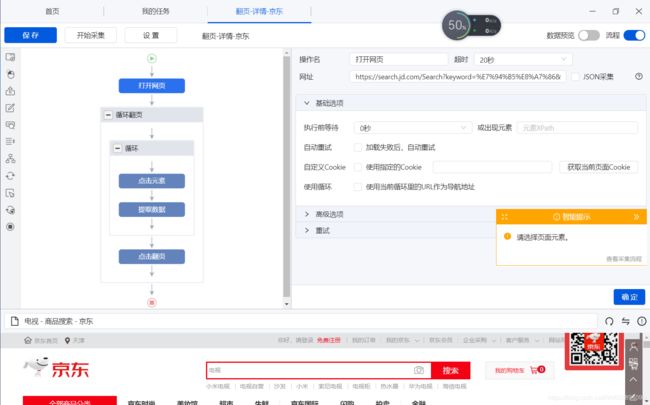Toggle the 数据预览 switch on

(x=589, y=35)
